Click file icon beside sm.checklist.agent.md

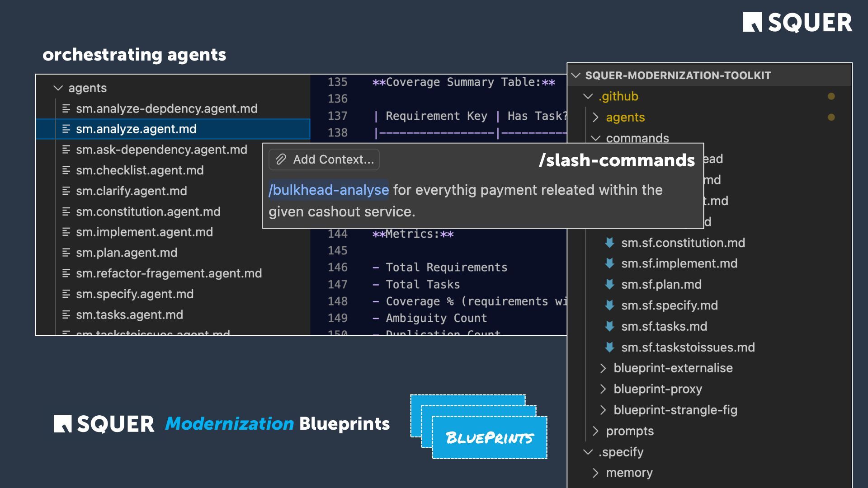pos(66,170)
